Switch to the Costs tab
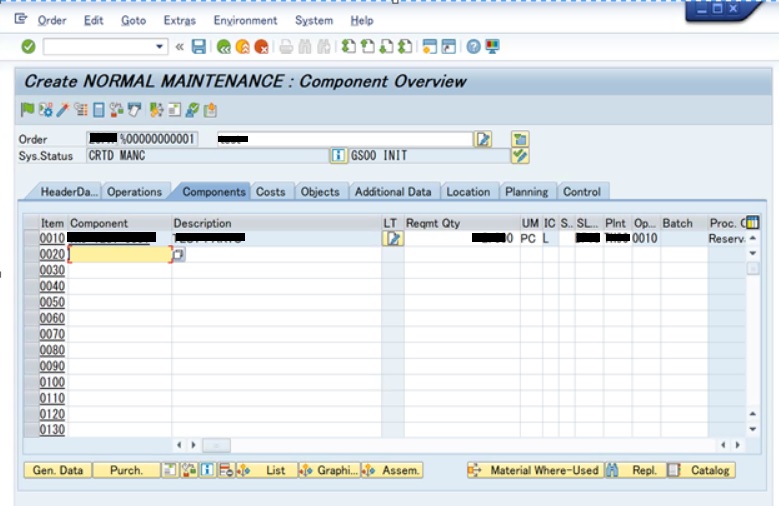Image resolution: width=779 pixels, height=506 pixels. [x=270, y=192]
